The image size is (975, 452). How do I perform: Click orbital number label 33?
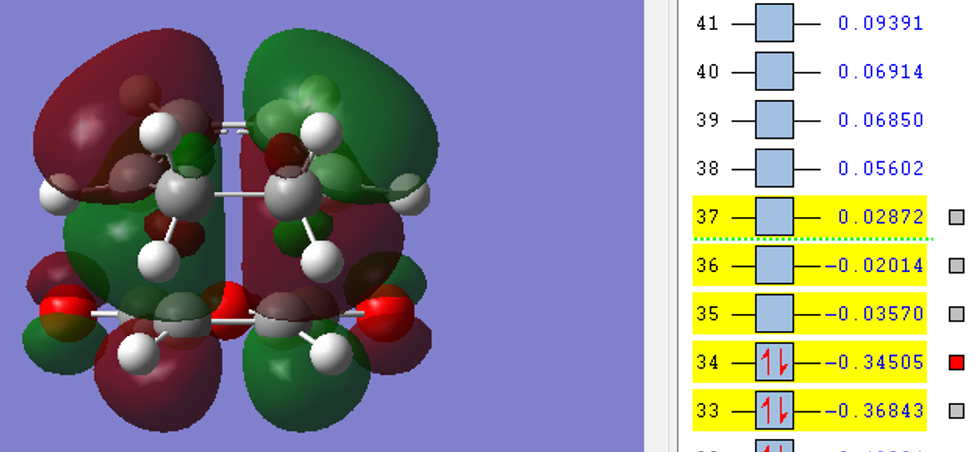coord(708,410)
